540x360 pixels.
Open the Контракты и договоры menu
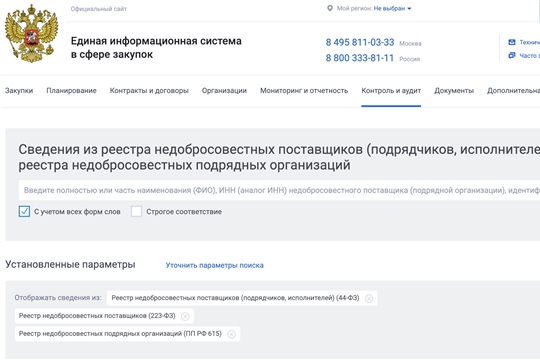point(149,91)
